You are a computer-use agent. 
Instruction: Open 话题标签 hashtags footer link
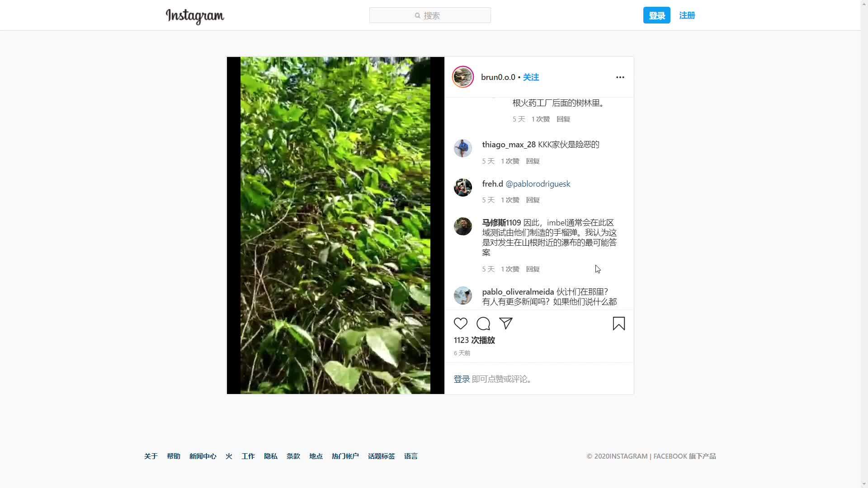coord(381,456)
